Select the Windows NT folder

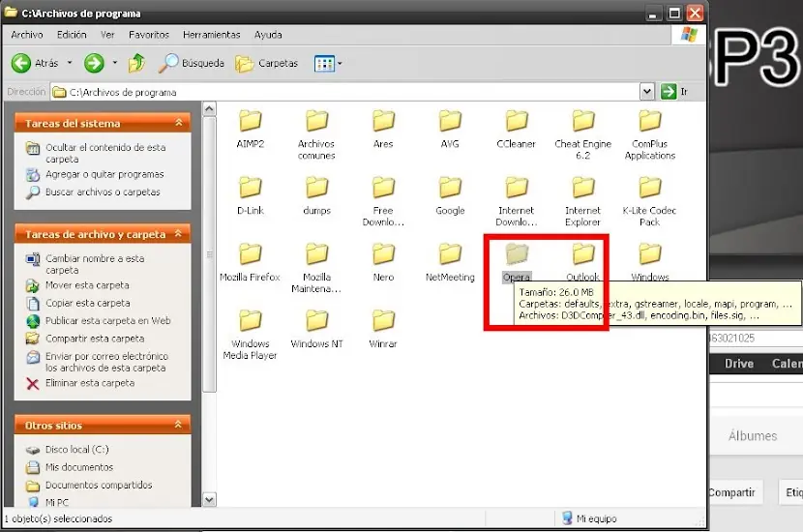click(x=317, y=329)
